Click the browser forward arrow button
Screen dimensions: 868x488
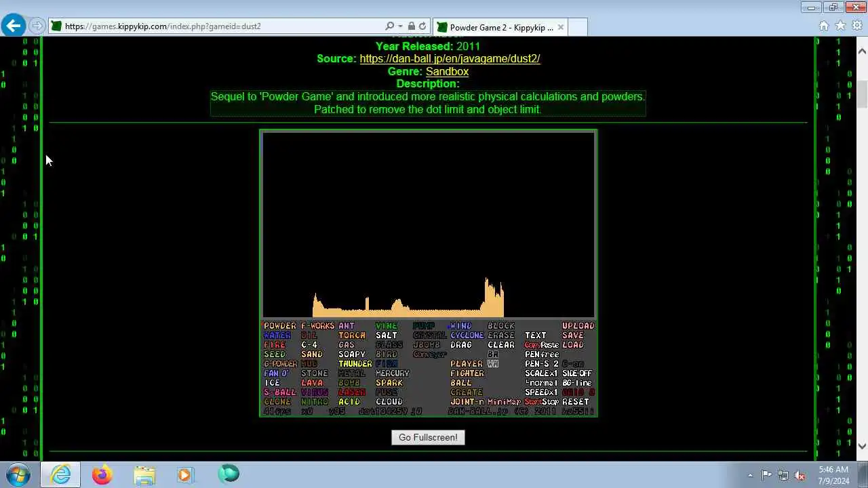[x=37, y=26]
